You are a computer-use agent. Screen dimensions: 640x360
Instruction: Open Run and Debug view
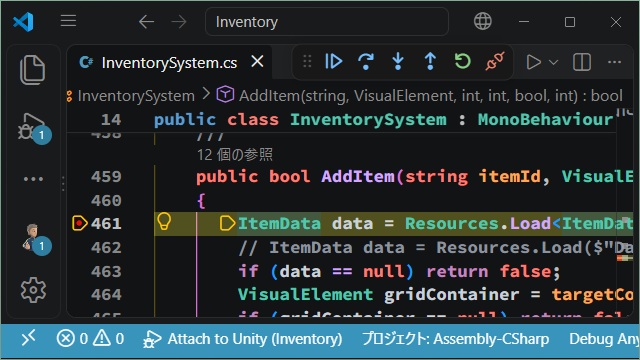tap(33, 127)
